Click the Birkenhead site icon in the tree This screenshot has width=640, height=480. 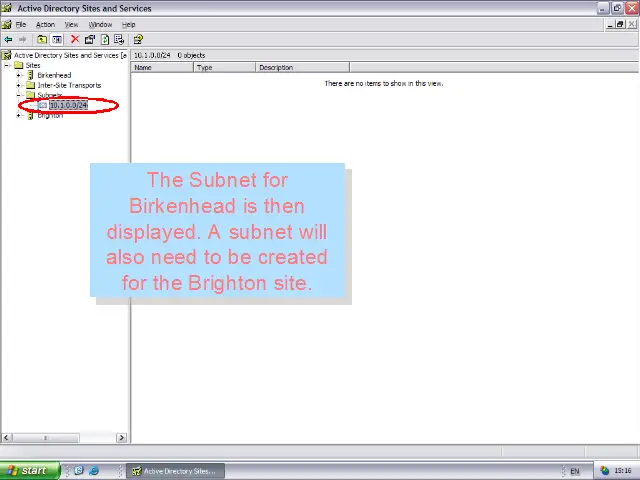[x=31, y=75]
